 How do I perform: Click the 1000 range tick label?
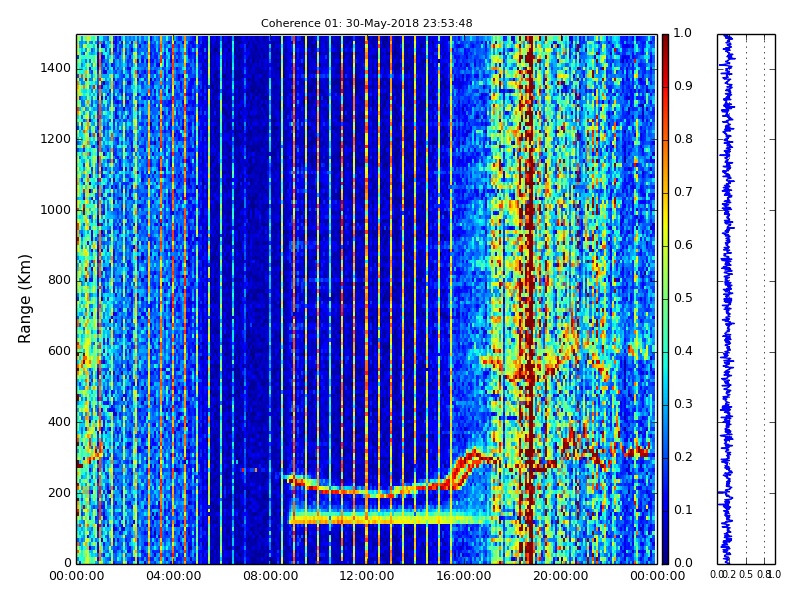tap(56, 210)
